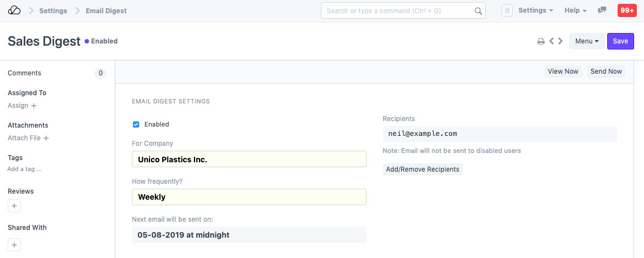The image size is (644, 258).
Task: Click the Save button
Action: pyautogui.click(x=620, y=41)
